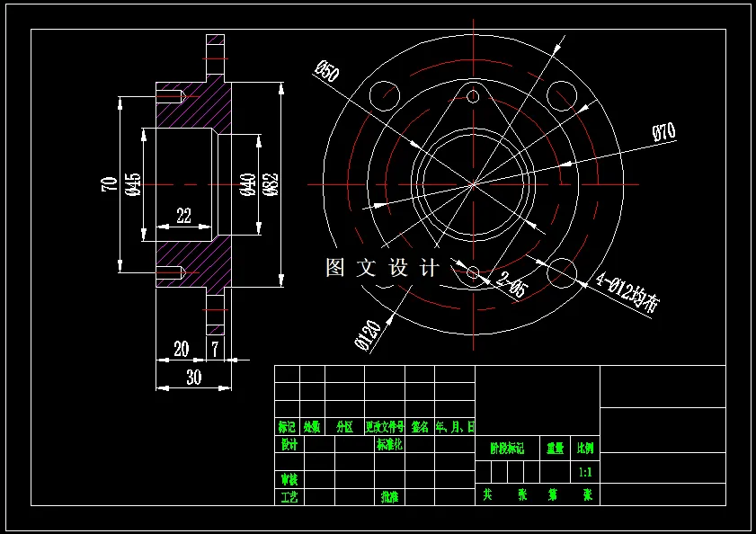Screen dimensions: 756x534
Task: Click the 签名 title block cell
Action: pyautogui.click(x=420, y=426)
